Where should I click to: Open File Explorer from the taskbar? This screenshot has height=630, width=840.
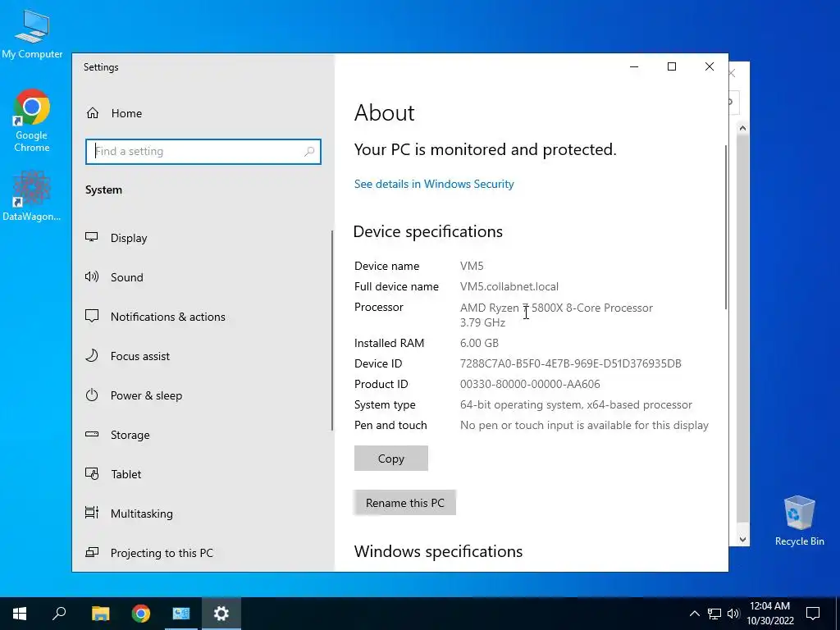[x=100, y=614]
